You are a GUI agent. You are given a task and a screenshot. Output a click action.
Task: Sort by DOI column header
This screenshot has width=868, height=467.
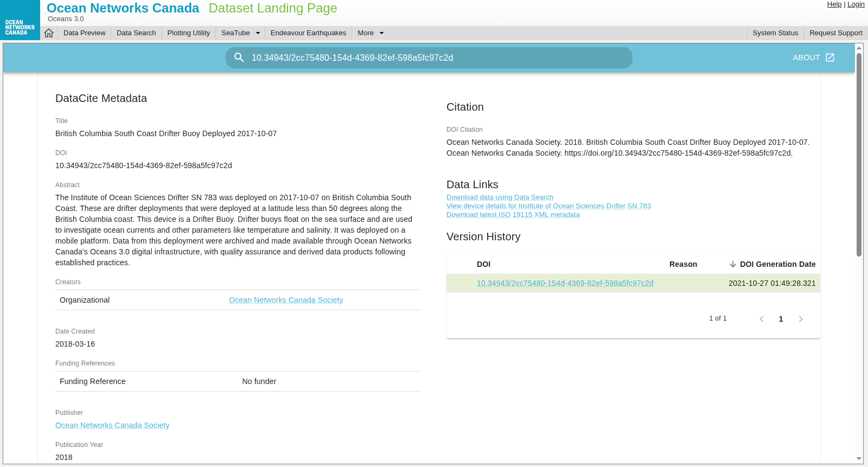(483, 264)
